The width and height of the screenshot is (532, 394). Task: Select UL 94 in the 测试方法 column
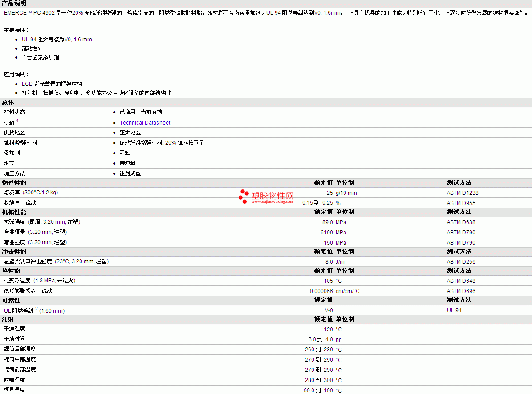point(454,310)
